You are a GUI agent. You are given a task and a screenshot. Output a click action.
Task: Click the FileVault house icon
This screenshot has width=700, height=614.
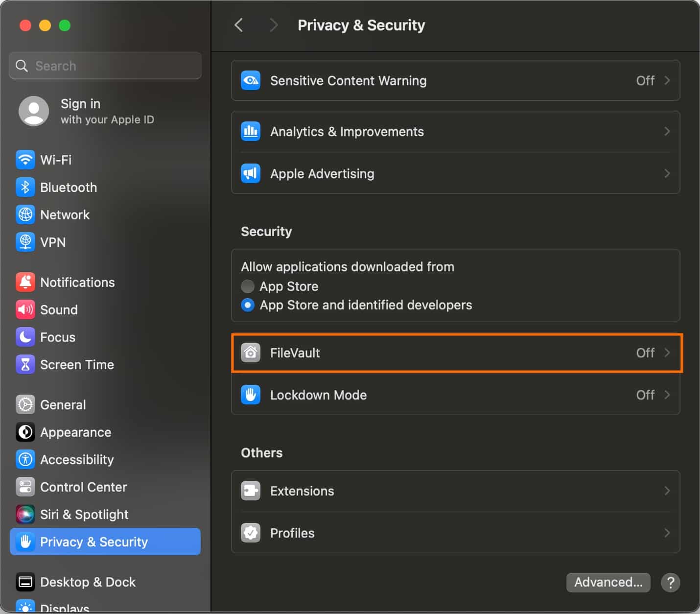pyautogui.click(x=251, y=353)
